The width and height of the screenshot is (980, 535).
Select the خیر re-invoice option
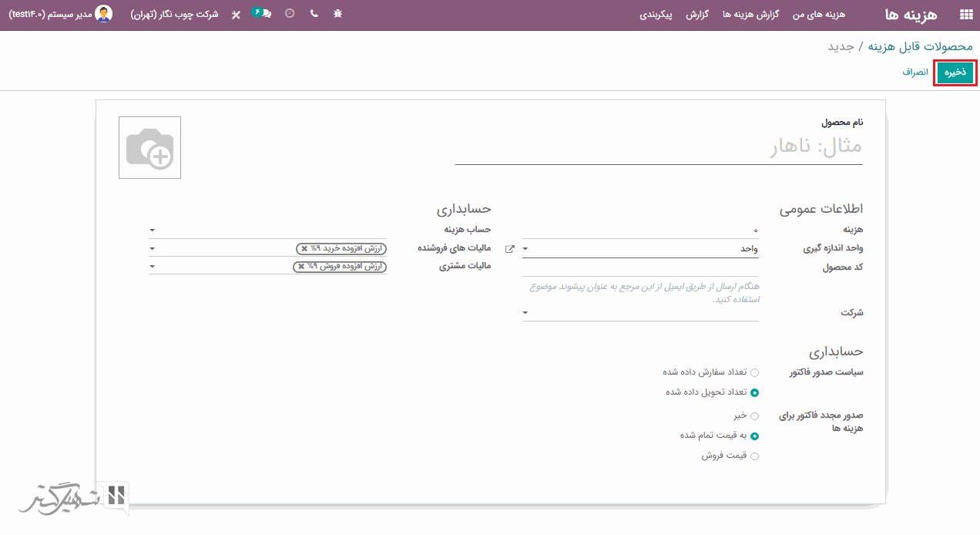754,416
